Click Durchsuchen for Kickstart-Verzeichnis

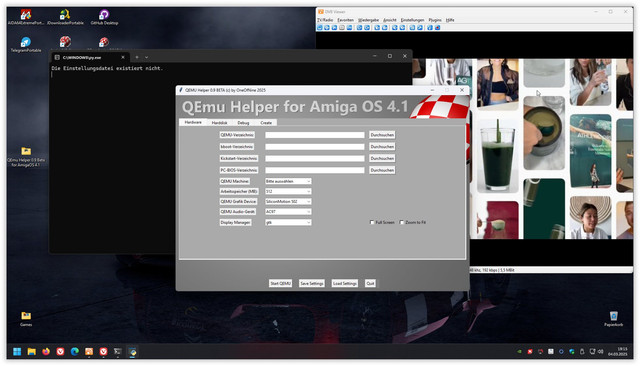pos(382,158)
